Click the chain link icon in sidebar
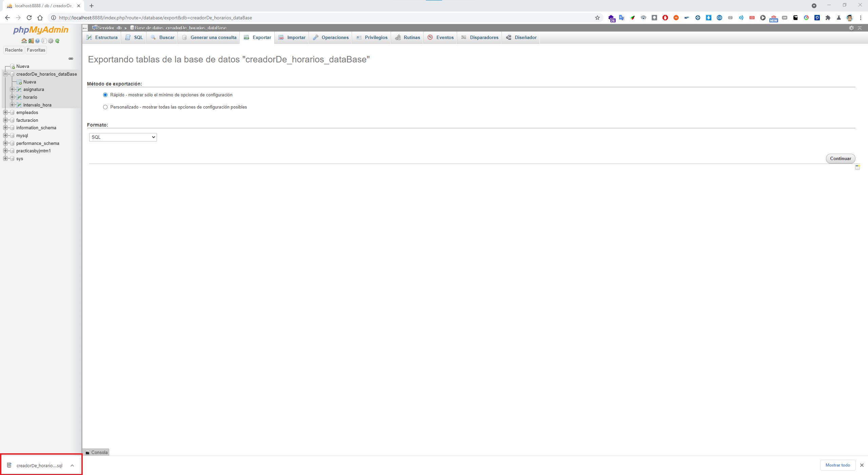868x475 pixels. (71, 59)
